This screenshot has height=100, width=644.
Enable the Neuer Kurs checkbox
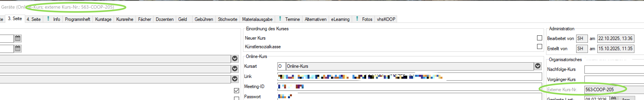click(539, 38)
